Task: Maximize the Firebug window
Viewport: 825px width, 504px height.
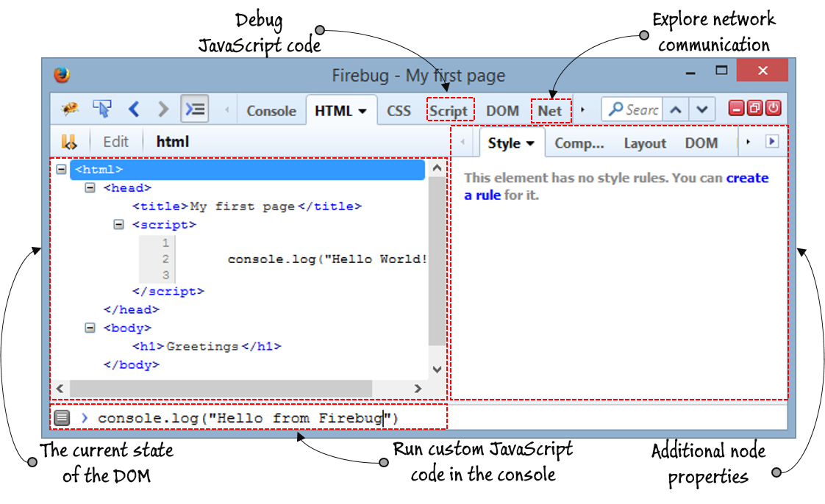Action: click(721, 71)
